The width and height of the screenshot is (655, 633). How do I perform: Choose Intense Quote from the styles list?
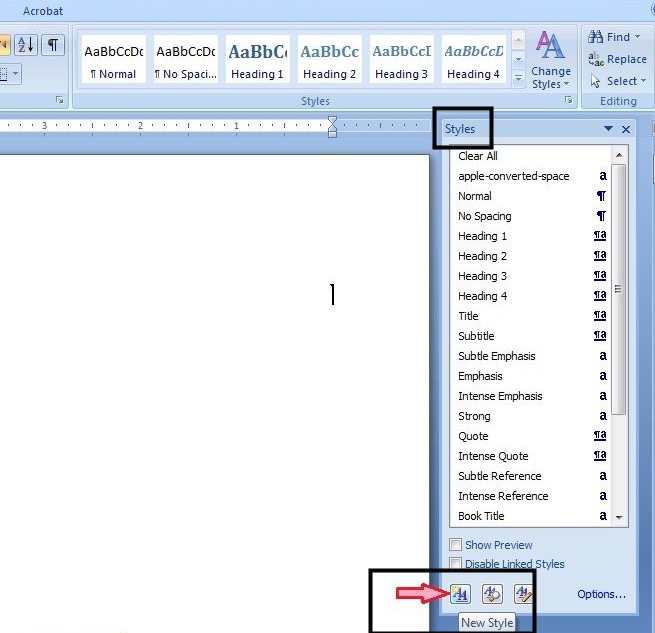pos(493,456)
